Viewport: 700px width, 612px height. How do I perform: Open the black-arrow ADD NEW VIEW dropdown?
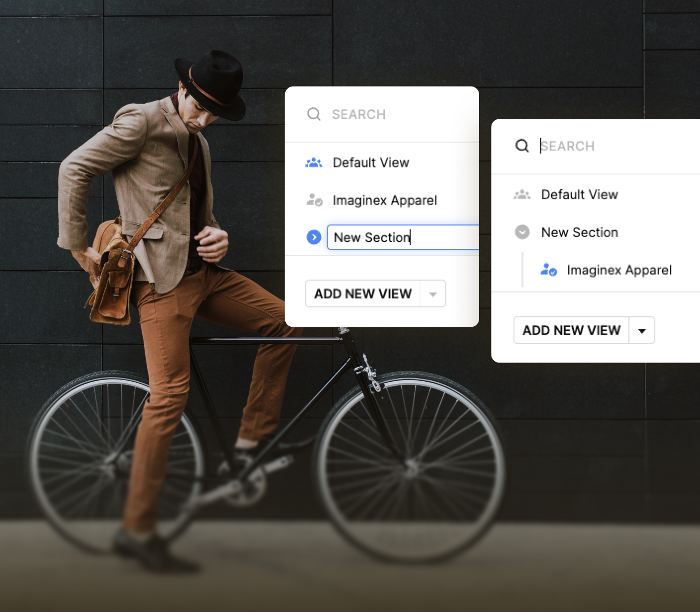pyautogui.click(x=642, y=331)
